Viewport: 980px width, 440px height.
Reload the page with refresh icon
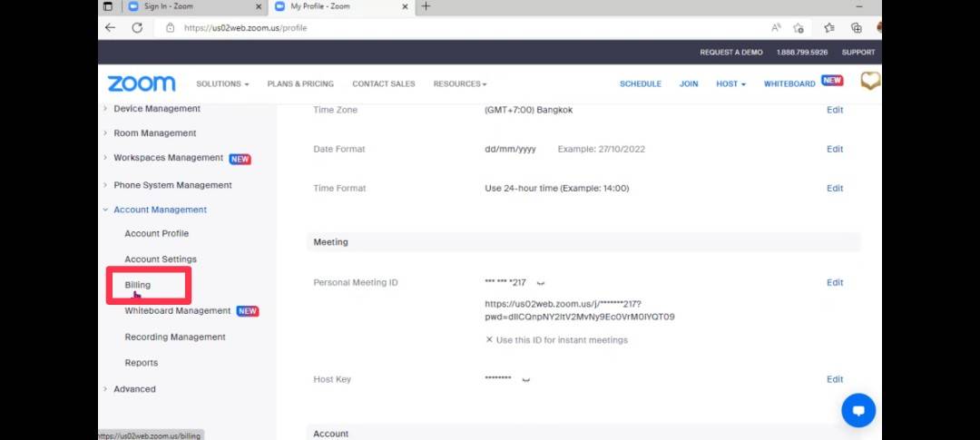[x=138, y=27]
